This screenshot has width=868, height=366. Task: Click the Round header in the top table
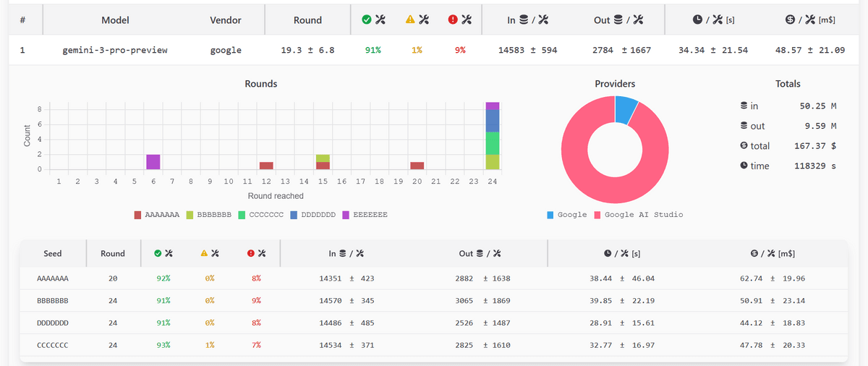tap(307, 20)
